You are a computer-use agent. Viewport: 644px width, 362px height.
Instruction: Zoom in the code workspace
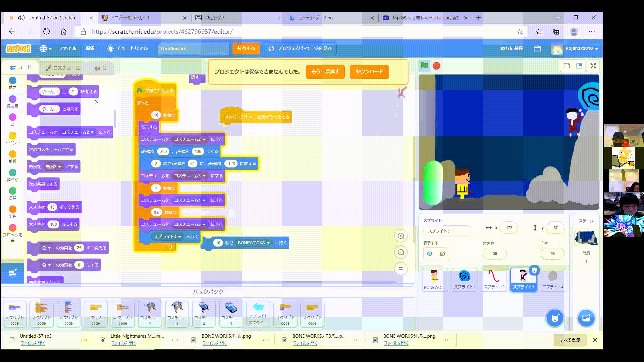(x=401, y=236)
